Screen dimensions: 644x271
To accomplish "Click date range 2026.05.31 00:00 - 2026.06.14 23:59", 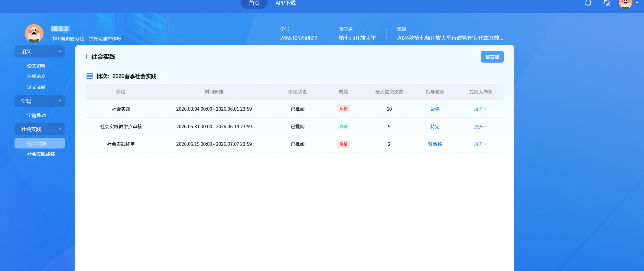I will 214,126.
